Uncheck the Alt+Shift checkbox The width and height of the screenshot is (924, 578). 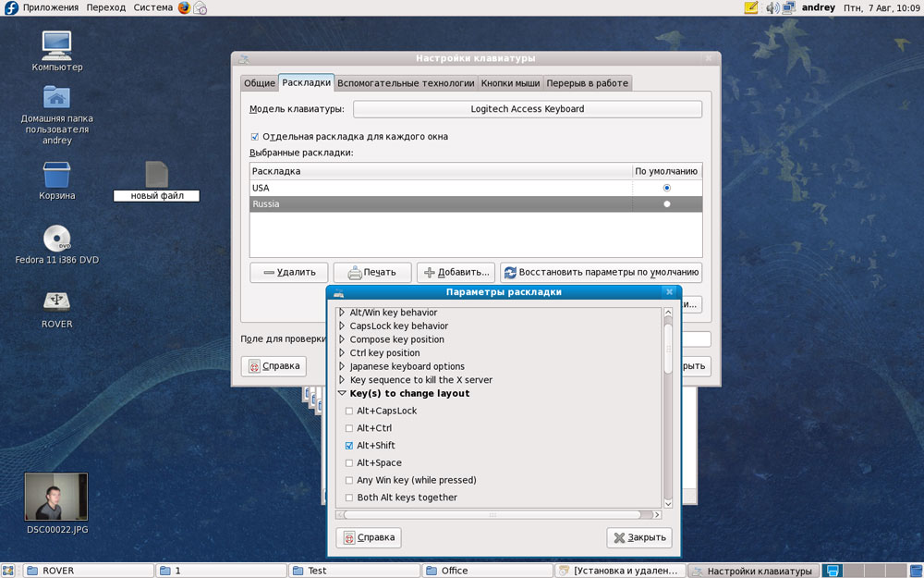coord(348,446)
